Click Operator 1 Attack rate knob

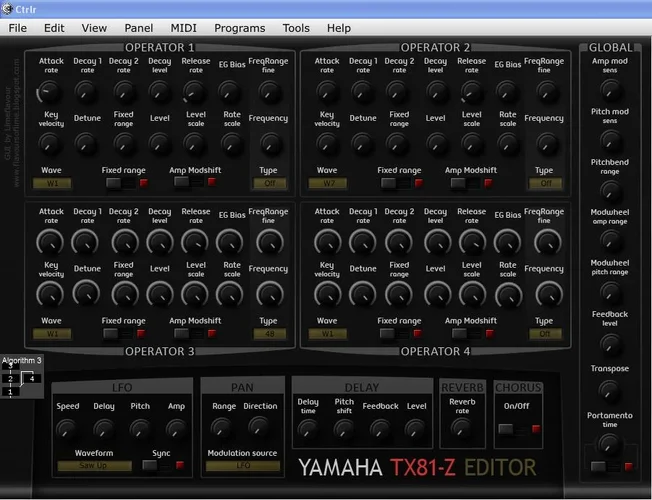click(50, 93)
